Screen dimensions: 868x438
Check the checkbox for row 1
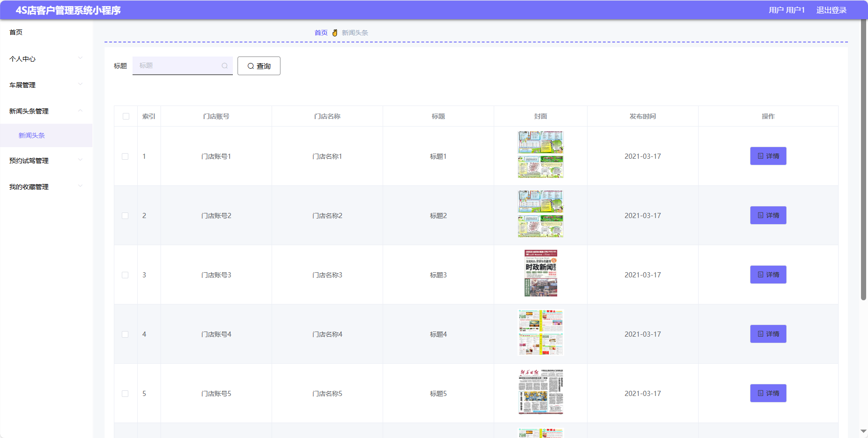point(125,156)
